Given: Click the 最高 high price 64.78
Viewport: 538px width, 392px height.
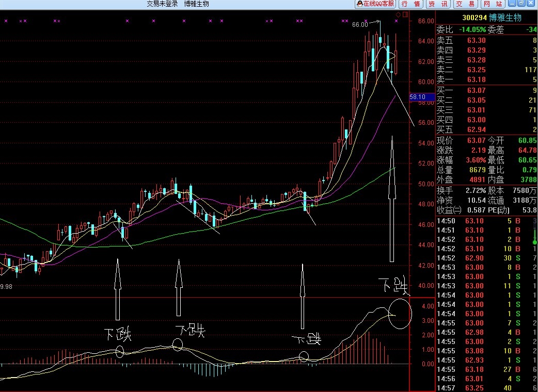Looking at the screenshot, I should 528,150.
